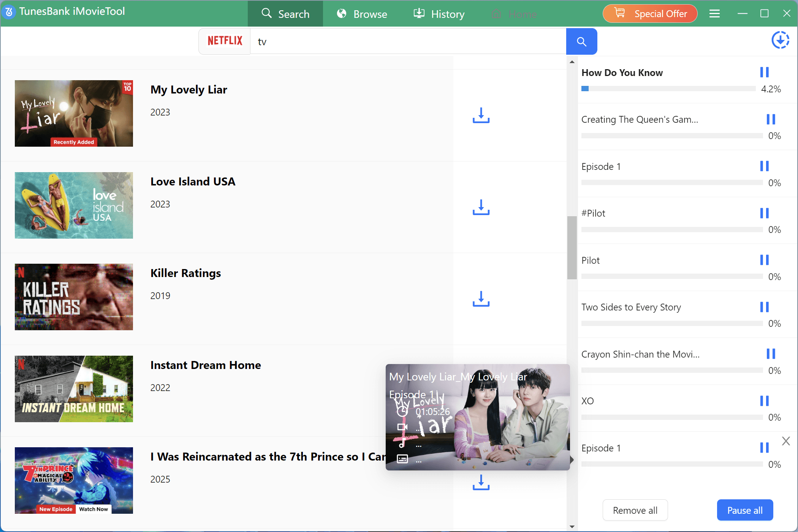Pause the #Pilot download

(764, 213)
